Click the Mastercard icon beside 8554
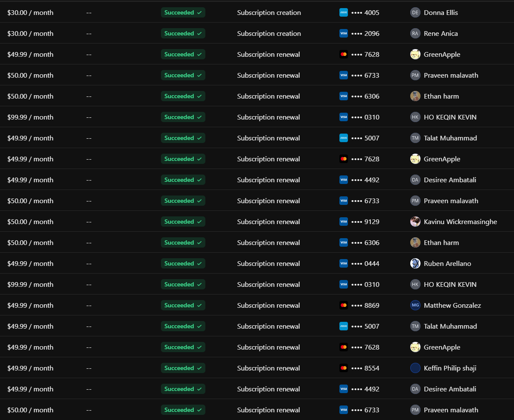Screen dimensions: 514x420 [x=344, y=368]
